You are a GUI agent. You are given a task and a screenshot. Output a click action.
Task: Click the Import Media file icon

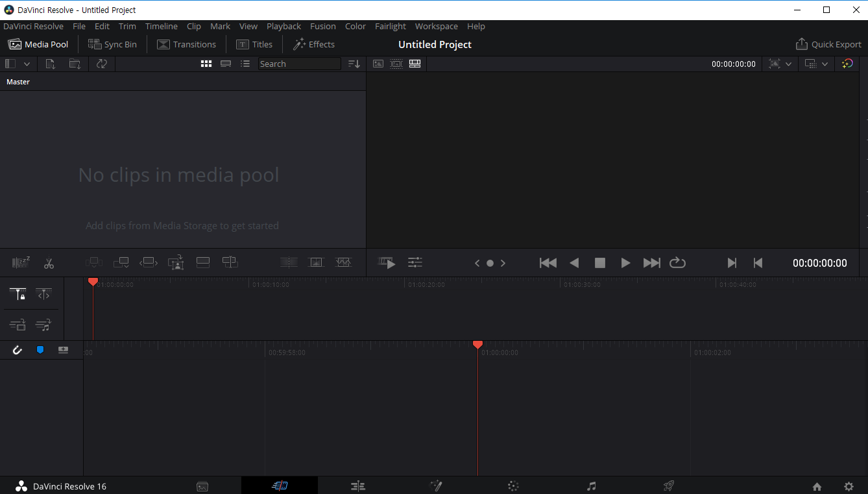point(51,64)
